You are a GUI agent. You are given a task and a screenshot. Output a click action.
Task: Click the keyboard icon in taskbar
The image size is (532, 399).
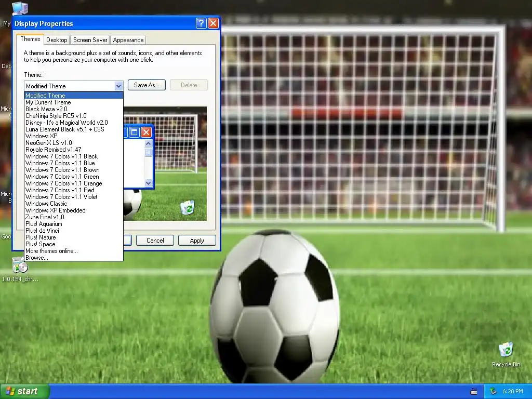coord(474,392)
